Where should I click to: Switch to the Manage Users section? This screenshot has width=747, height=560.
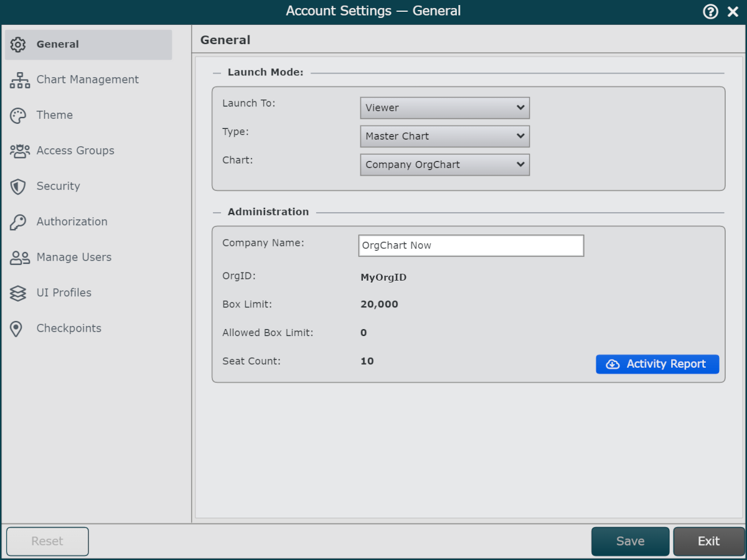pos(73,257)
